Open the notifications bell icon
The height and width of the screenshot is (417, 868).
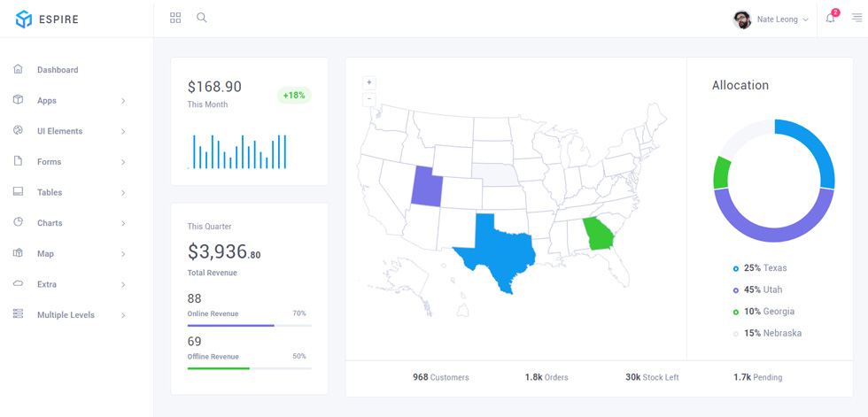[x=830, y=19]
